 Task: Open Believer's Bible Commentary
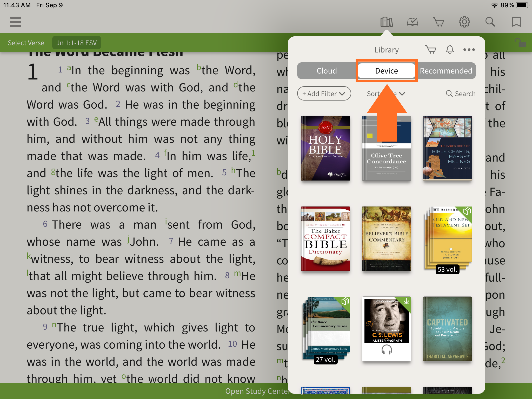[387, 239]
